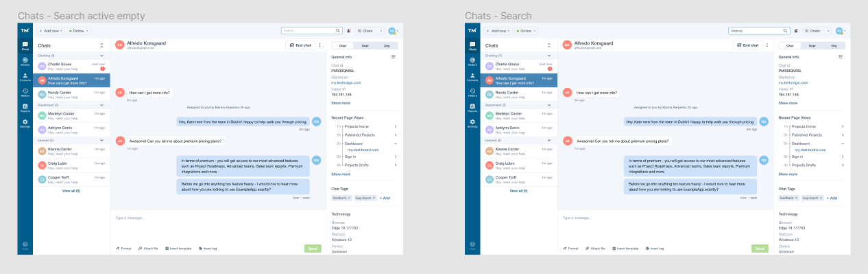Click Send button in right frame
The image size is (868, 274).
[760, 248]
